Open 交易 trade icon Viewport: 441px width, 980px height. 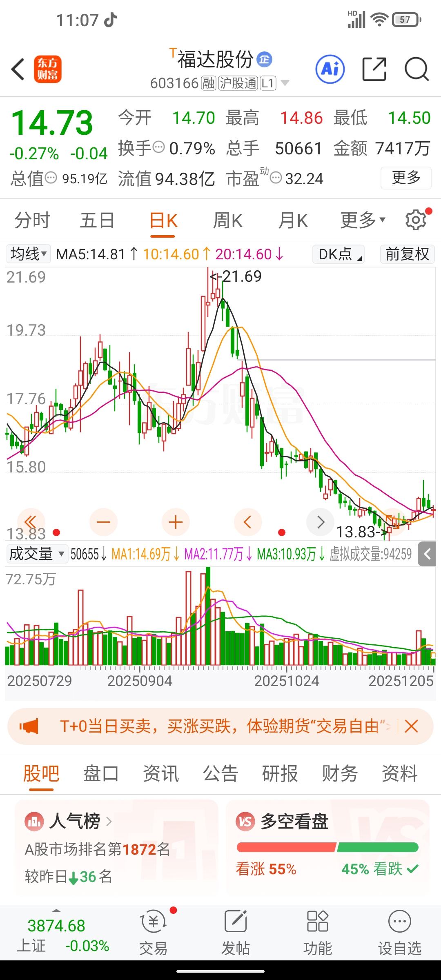pyautogui.click(x=154, y=932)
